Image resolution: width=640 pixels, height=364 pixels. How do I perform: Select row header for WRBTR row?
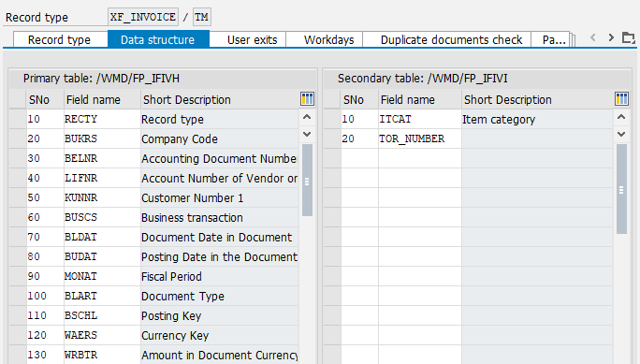pyautogui.click(x=18, y=355)
